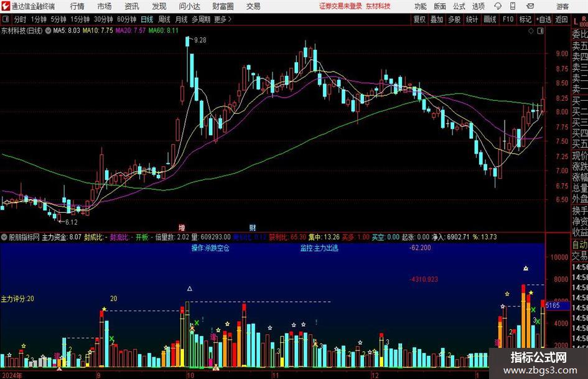Click the 东材科技 stock name link in title bar
588x379 pixels.
coord(378,6)
